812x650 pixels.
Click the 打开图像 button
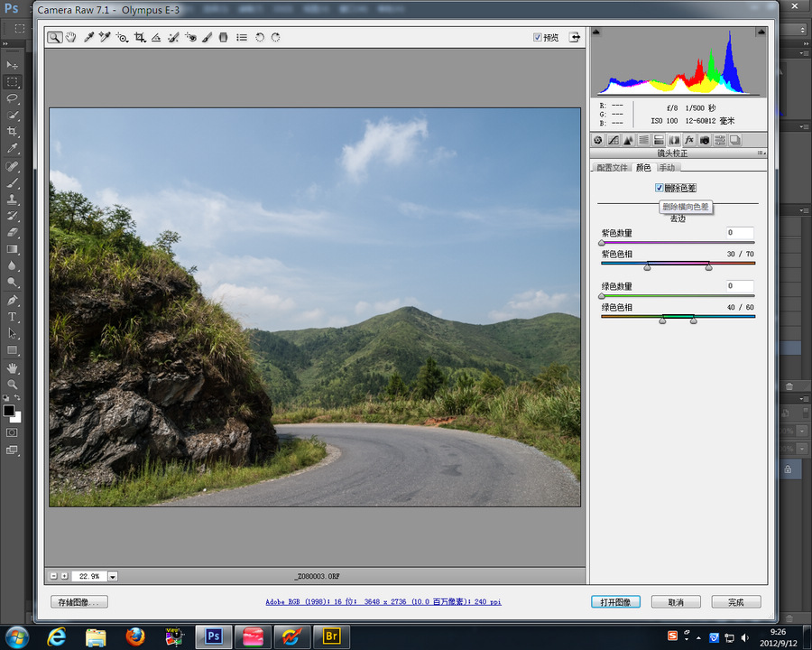click(614, 602)
